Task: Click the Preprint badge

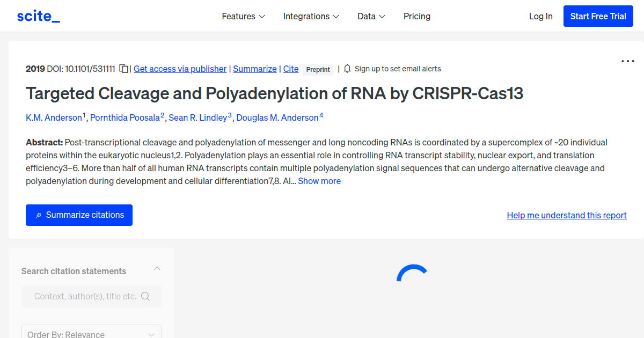Action: [x=318, y=69]
